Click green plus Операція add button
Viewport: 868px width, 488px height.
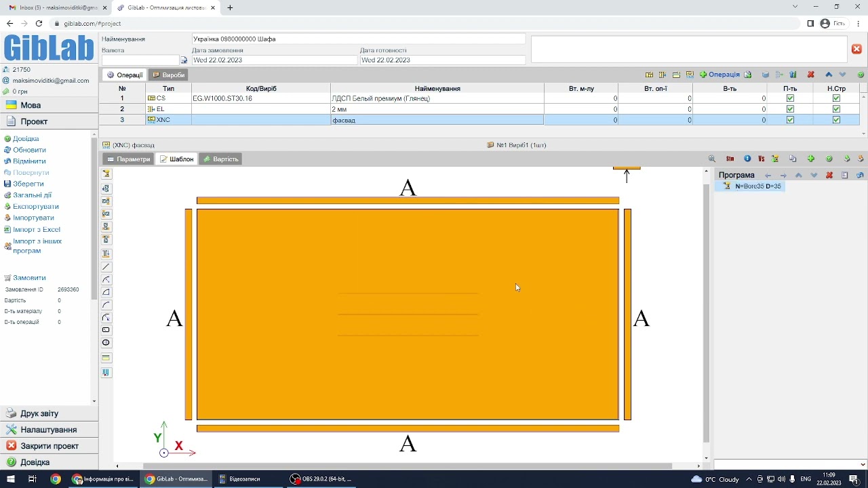(x=720, y=75)
